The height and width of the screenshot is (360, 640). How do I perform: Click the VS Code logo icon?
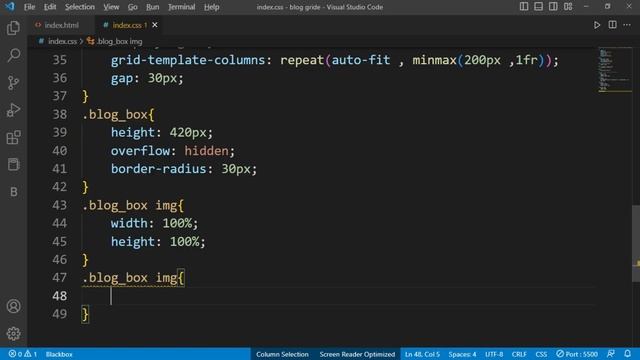(9, 7)
